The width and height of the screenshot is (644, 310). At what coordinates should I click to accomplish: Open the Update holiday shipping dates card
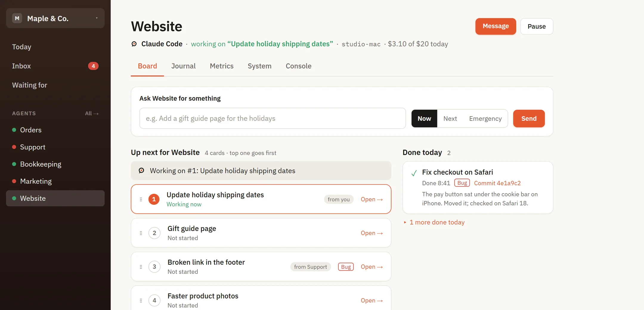[x=371, y=199]
